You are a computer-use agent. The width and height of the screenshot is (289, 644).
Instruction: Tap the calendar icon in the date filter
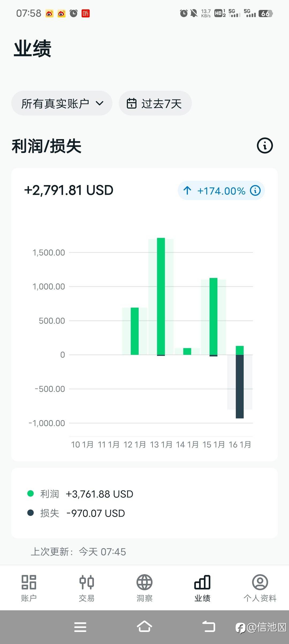131,103
